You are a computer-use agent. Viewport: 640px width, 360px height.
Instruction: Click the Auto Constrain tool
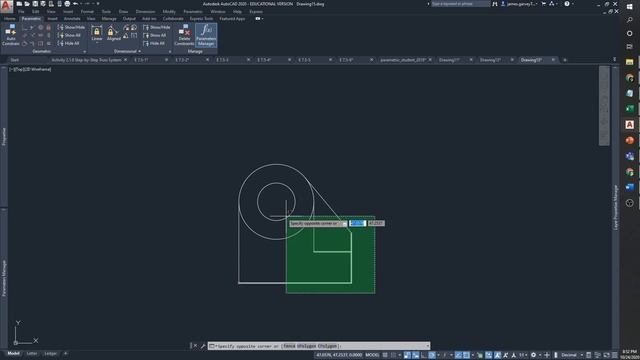click(x=11, y=35)
